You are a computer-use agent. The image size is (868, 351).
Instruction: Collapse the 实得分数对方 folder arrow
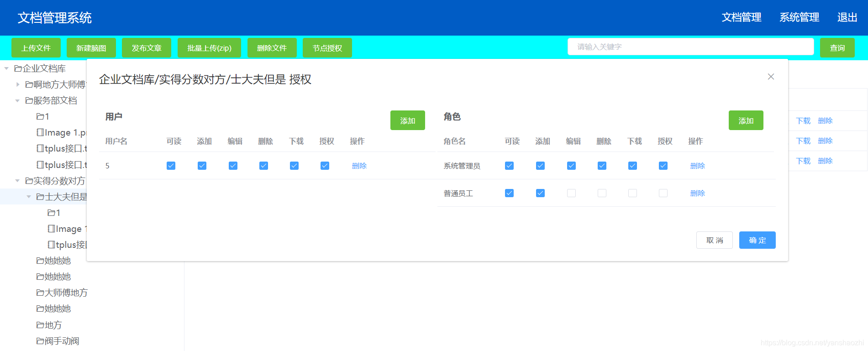click(x=17, y=181)
